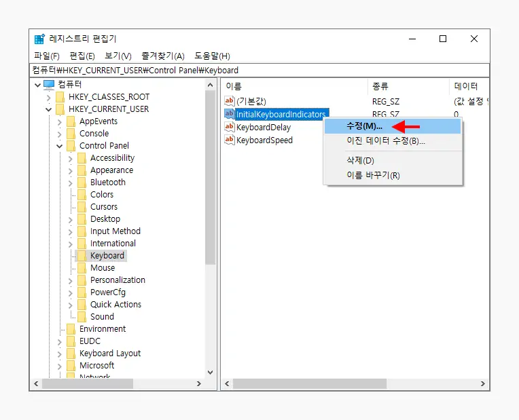Open the 파일(F) menu
The width and height of the screenshot is (519, 420).
point(47,56)
